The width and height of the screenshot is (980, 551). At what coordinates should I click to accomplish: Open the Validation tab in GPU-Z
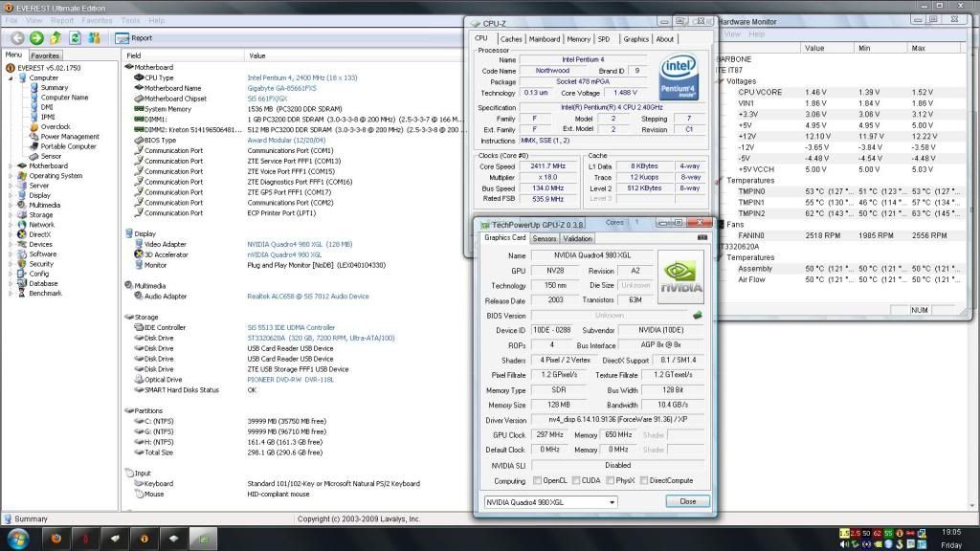pos(577,238)
